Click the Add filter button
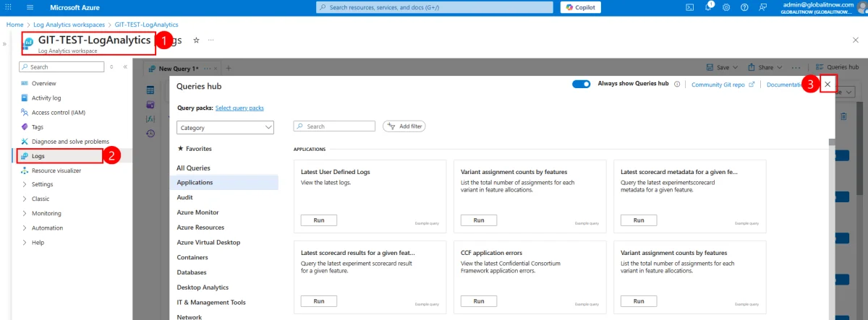 tap(404, 126)
